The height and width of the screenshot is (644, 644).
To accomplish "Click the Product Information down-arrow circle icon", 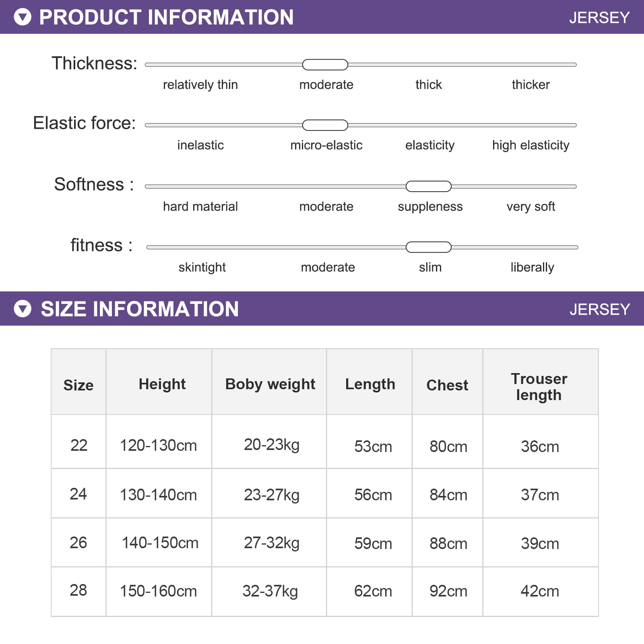I will click(23, 17).
